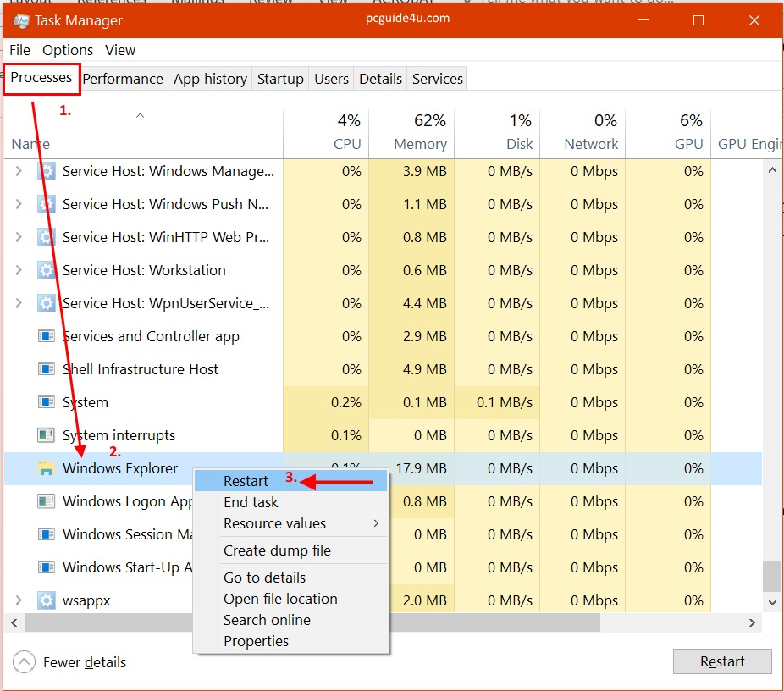Image resolution: width=784 pixels, height=691 pixels.
Task: Switch to the Details tab
Action: [x=380, y=79]
